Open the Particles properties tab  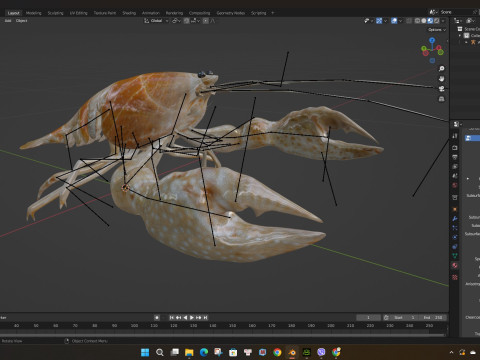pyautogui.click(x=455, y=228)
